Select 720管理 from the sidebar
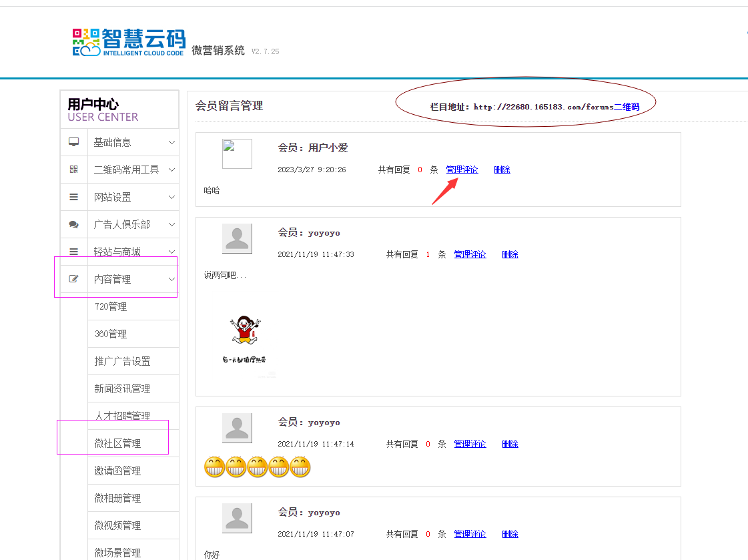 [111, 306]
